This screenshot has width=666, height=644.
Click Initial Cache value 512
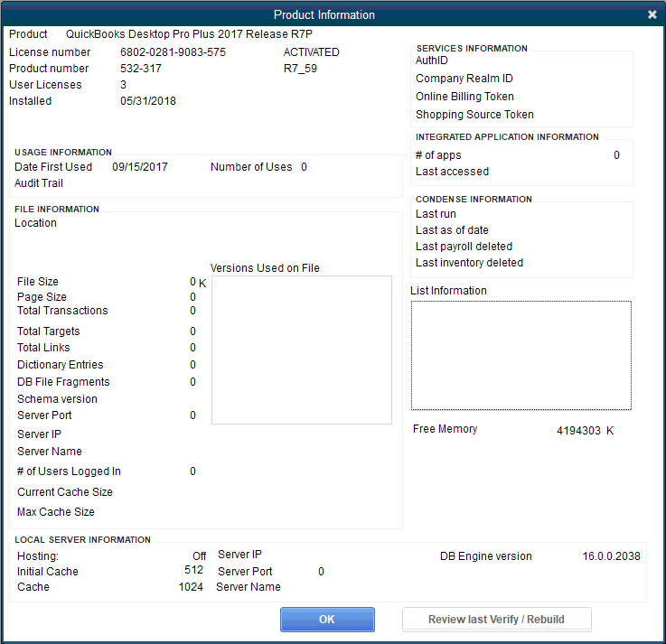(x=193, y=570)
